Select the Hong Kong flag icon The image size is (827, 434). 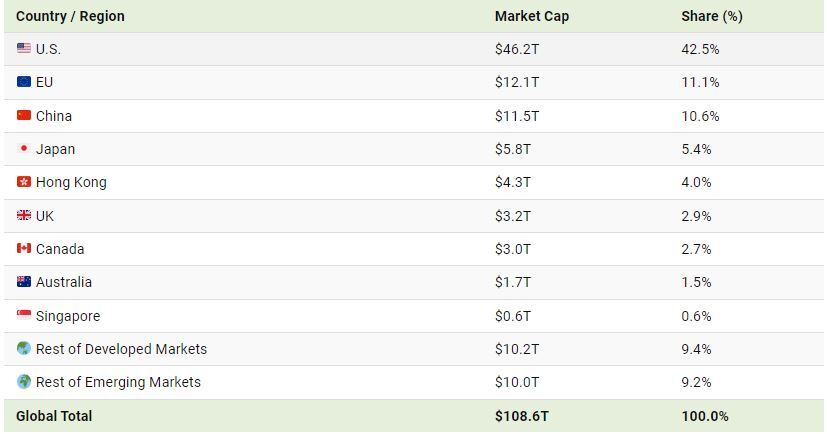point(24,181)
